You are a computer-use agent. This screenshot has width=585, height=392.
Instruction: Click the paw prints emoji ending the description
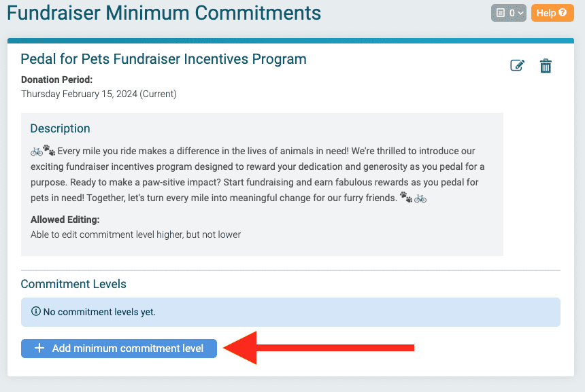(406, 197)
